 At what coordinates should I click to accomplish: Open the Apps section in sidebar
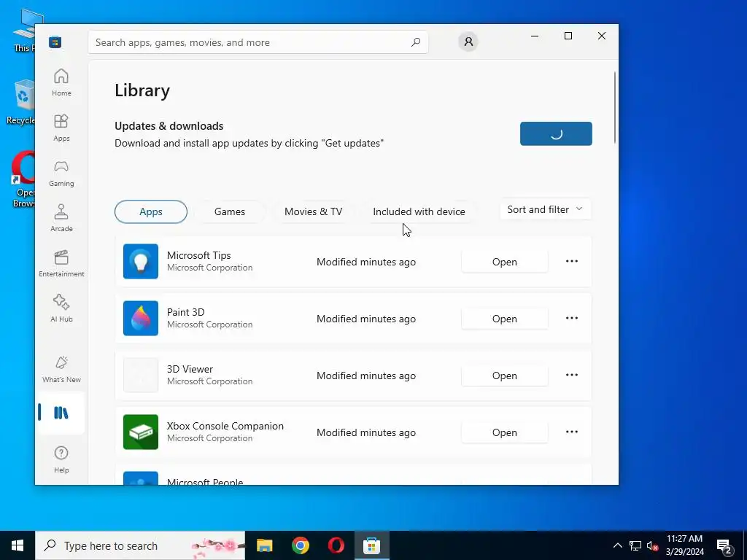click(x=61, y=128)
